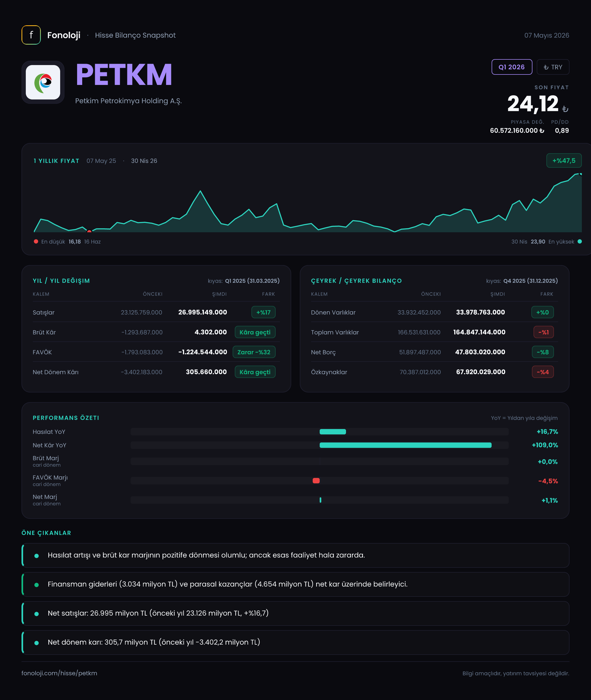Click the +1,1% Net Marj value
Screen dimensions: 591x700
(549, 501)
